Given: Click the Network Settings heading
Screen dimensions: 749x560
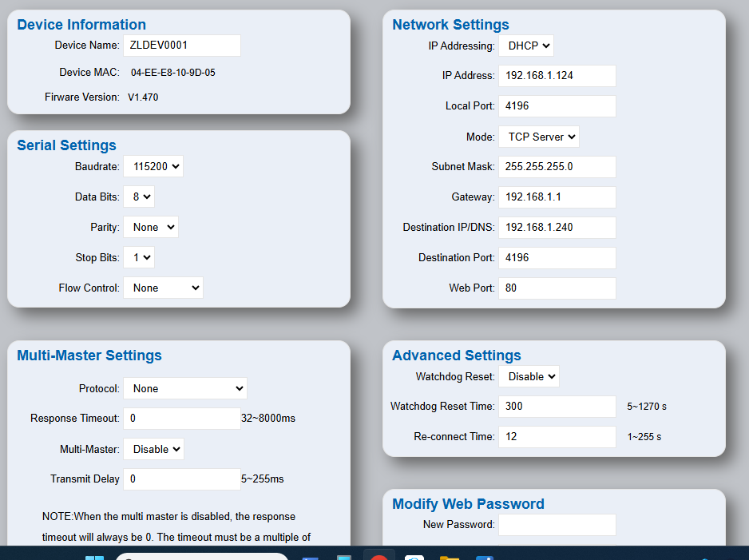Looking at the screenshot, I should [450, 25].
